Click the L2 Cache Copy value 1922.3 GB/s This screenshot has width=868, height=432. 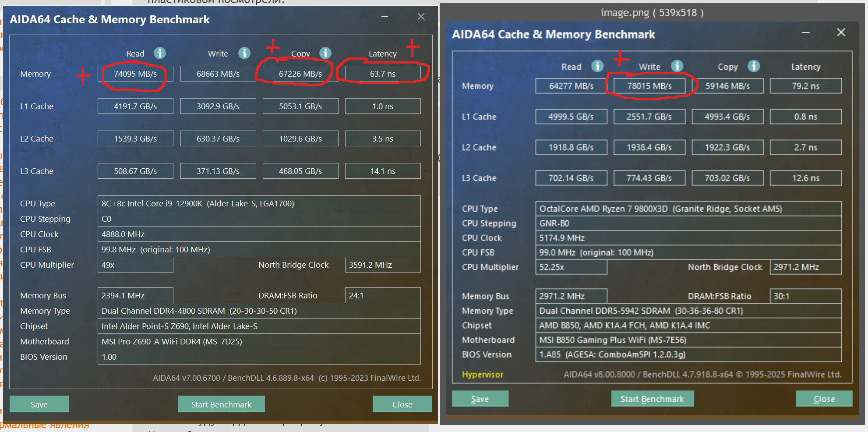click(727, 147)
